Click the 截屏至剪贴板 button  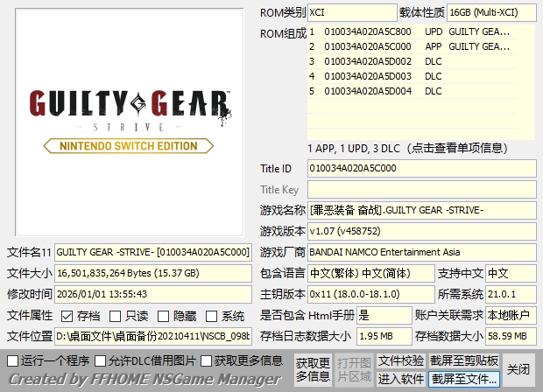[x=464, y=360]
